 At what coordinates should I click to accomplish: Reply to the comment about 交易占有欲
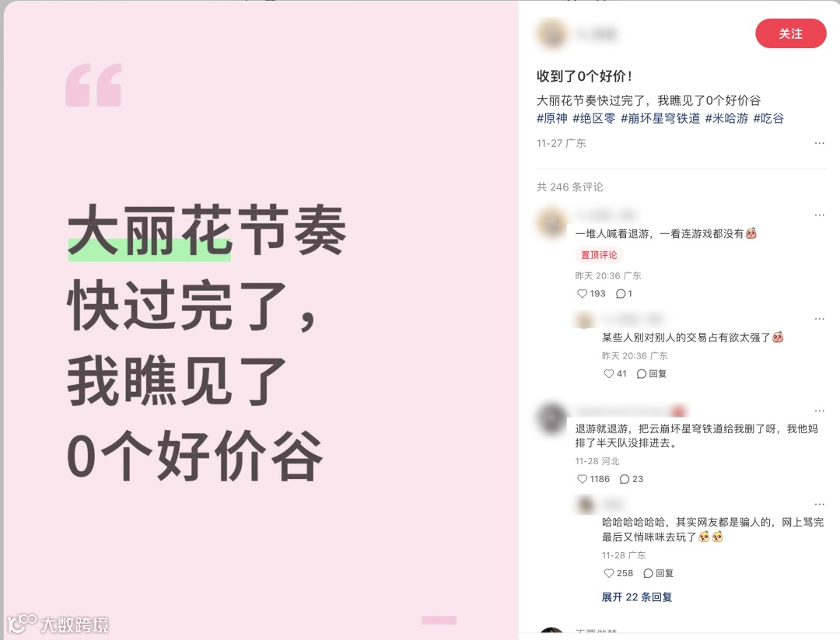[652, 374]
